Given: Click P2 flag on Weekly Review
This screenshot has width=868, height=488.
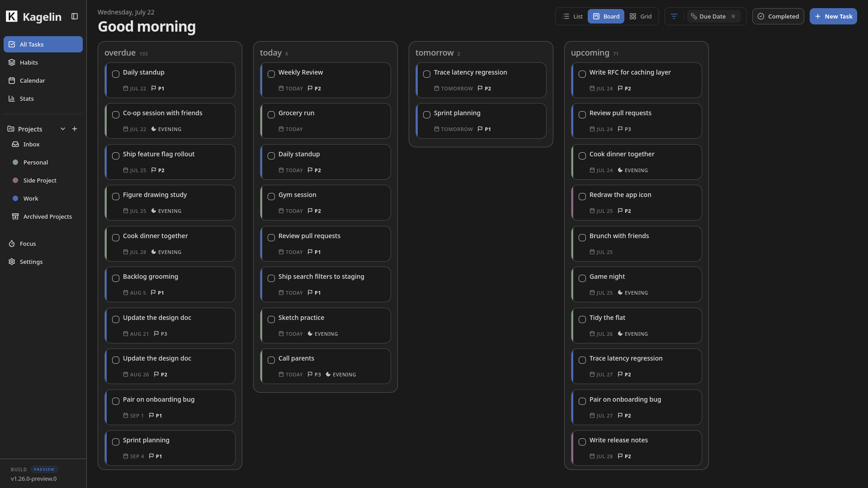Looking at the screenshot, I should click(x=314, y=89).
